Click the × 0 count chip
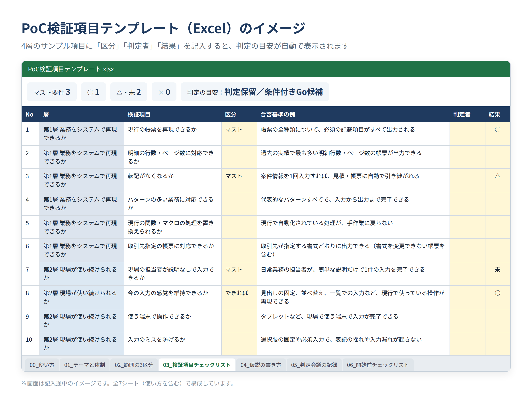Viewport: 532px width, 405px height. (x=164, y=92)
